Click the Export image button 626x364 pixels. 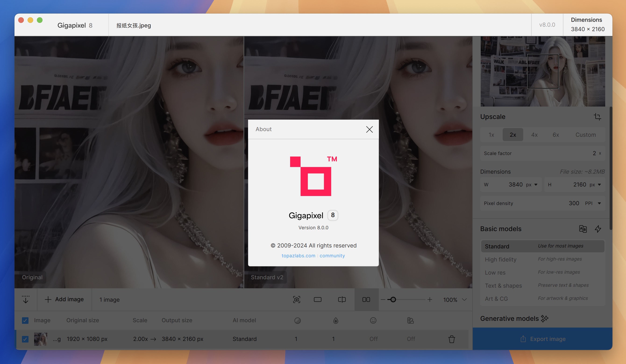tap(543, 339)
